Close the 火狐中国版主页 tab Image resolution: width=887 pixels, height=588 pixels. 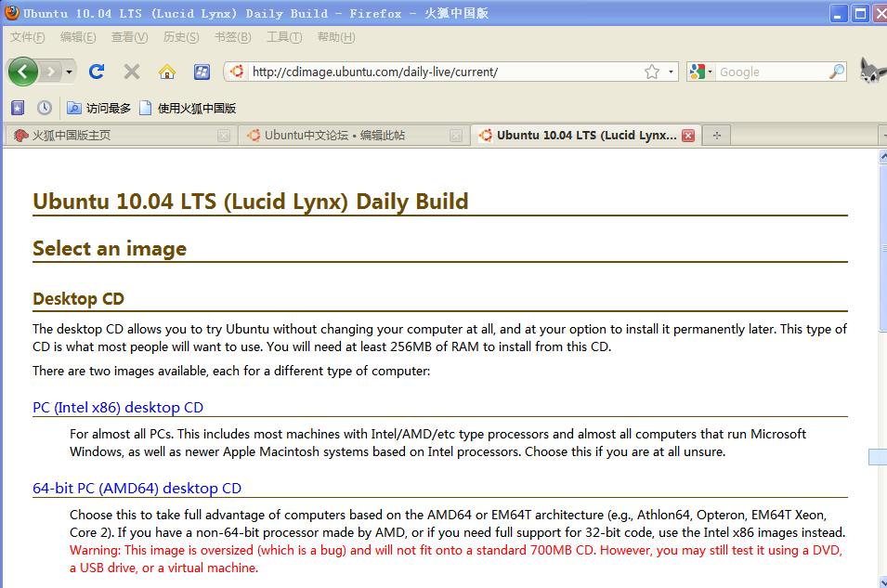click(224, 136)
